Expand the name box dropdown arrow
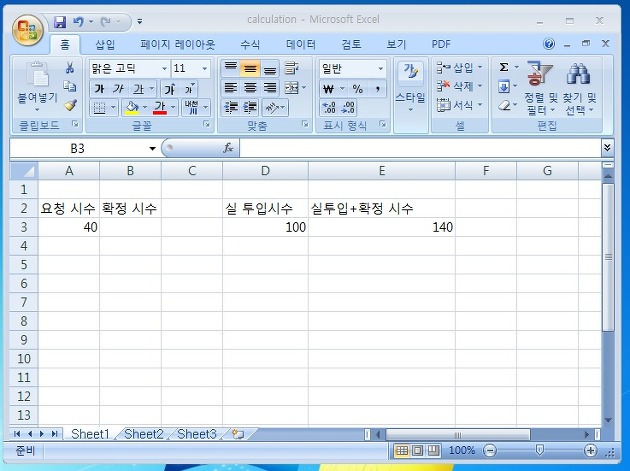 point(152,149)
